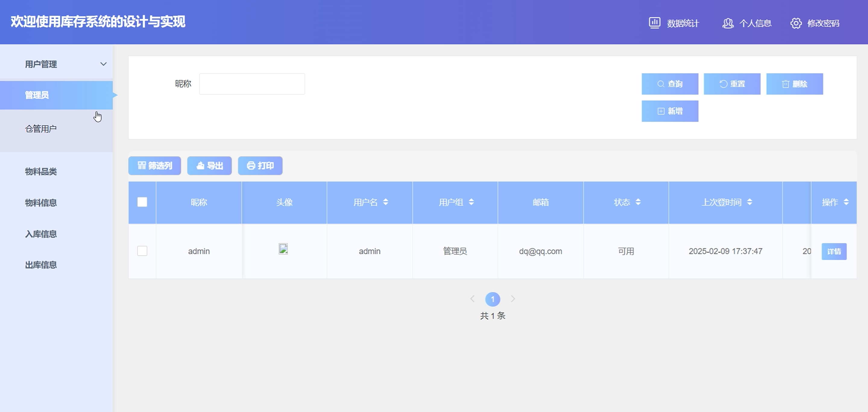Click the 删除 trash button
Image resolution: width=868 pixels, height=412 pixels.
coord(794,84)
